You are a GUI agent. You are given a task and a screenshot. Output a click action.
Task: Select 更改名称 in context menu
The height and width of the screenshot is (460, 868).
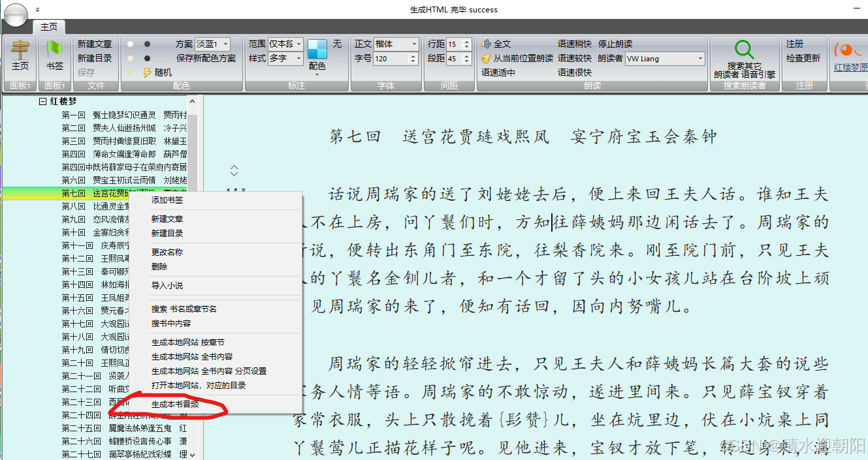coord(167,253)
